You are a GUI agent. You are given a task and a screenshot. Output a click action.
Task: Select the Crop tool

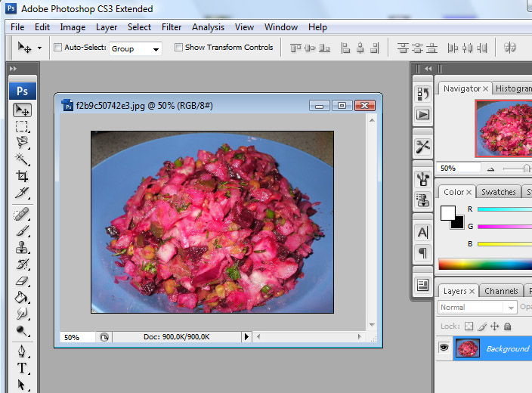pos(23,176)
